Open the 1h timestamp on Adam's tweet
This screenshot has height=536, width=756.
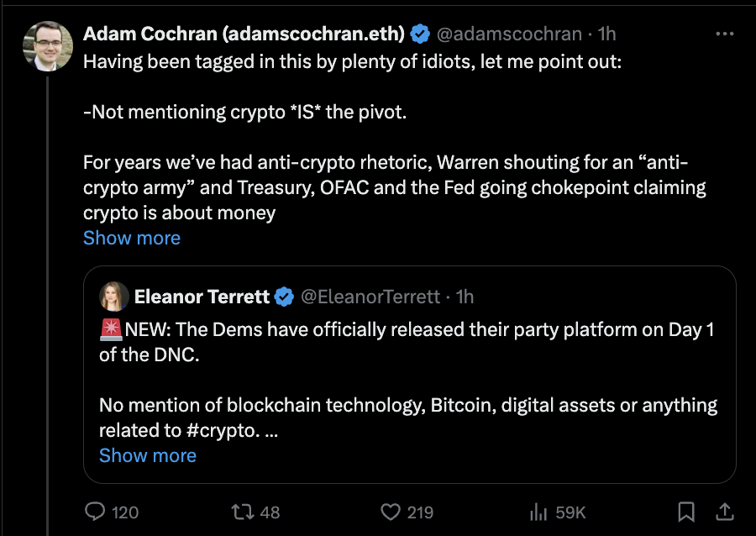pyautogui.click(x=607, y=34)
